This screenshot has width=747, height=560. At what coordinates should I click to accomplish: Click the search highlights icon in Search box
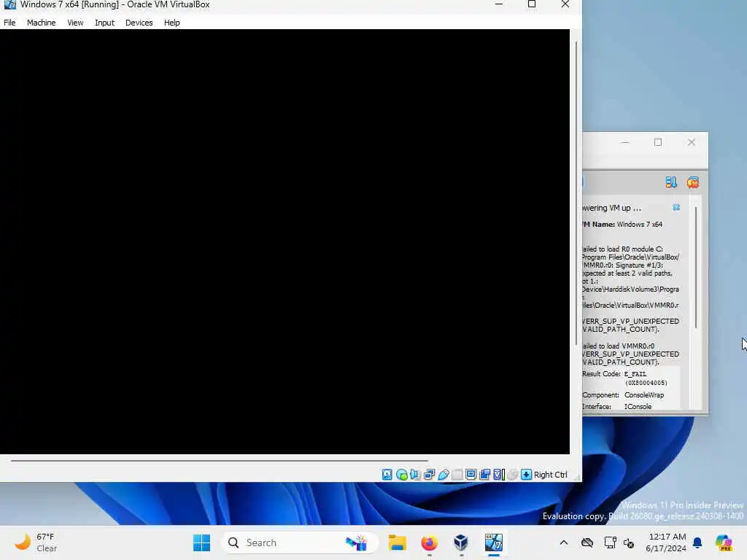point(357,542)
